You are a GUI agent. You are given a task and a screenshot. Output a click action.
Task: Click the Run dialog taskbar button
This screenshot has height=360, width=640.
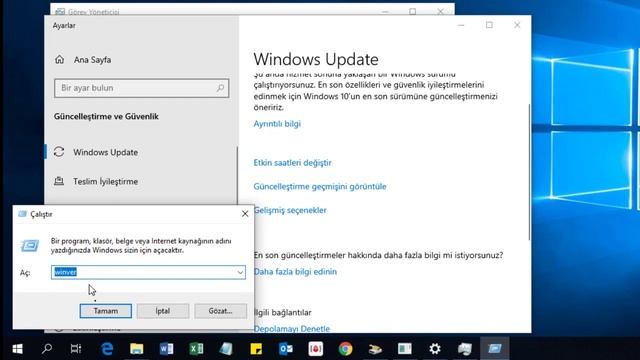tap(494, 348)
